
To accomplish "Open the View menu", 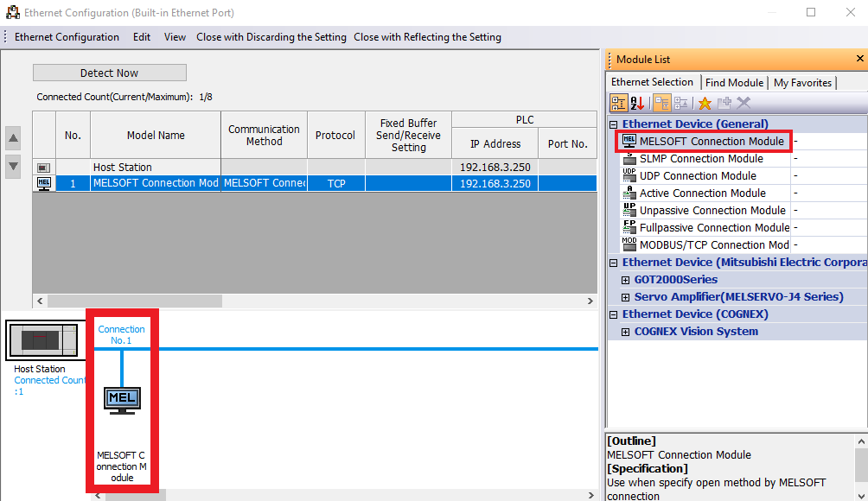I will [175, 37].
